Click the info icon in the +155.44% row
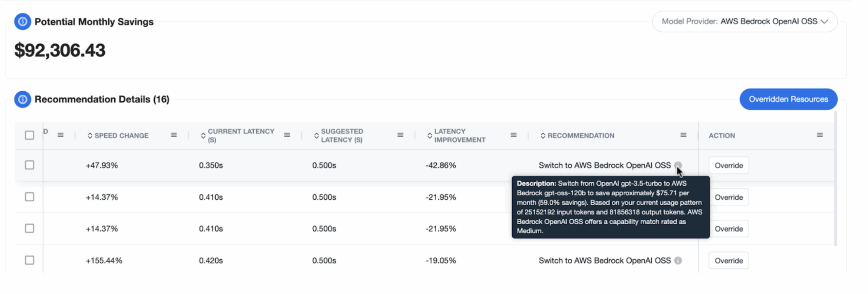The width and height of the screenshot is (868, 294). (x=677, y=261)
